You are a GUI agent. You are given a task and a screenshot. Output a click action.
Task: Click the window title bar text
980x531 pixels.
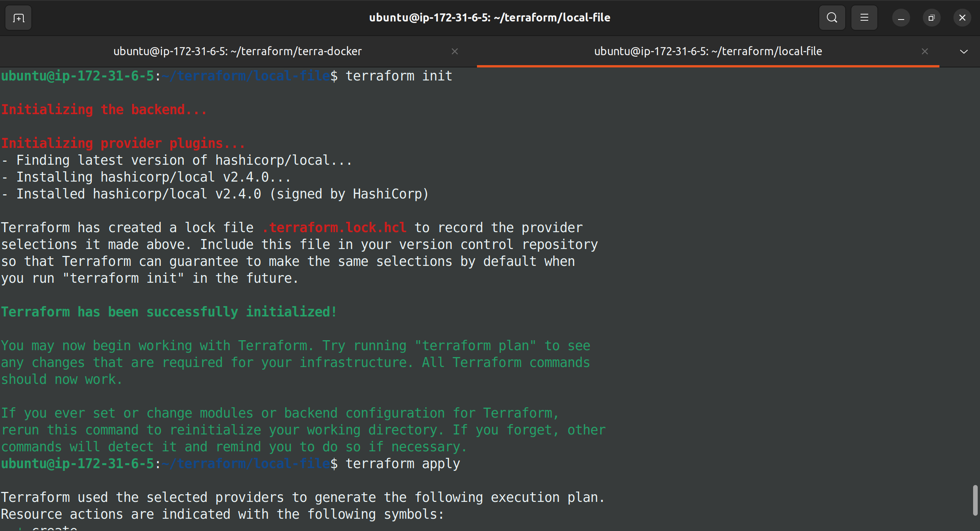click(490, 18)
